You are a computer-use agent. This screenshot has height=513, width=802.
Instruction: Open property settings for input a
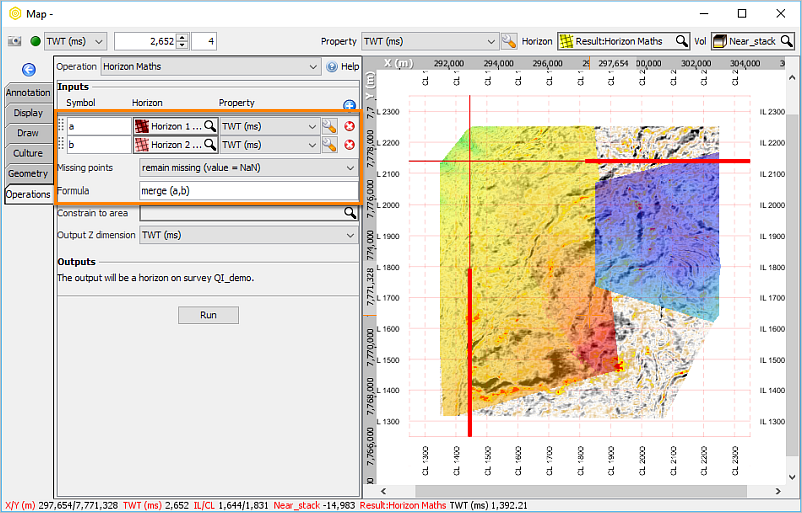[x=329, y=127]
